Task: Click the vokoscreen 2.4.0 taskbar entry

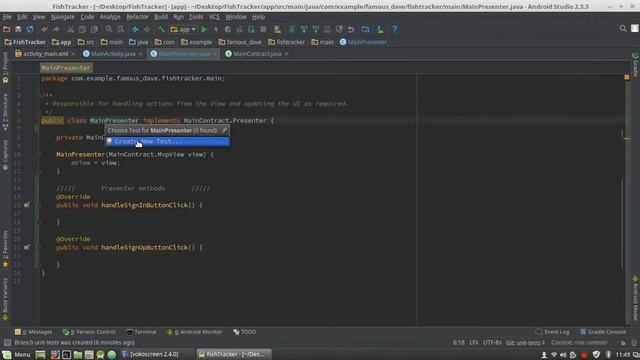Action: [x=150, y=354]
